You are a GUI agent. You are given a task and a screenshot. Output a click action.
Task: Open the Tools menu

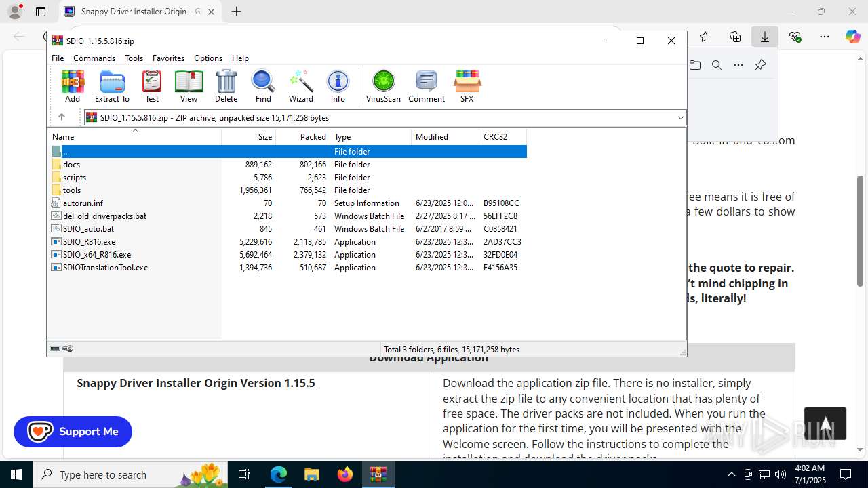[x=134, y=58]
